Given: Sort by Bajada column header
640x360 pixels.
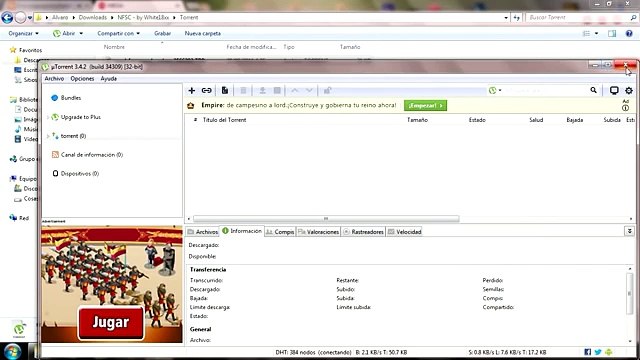Looking at the screenshot, I should click(x=575, y=120).
